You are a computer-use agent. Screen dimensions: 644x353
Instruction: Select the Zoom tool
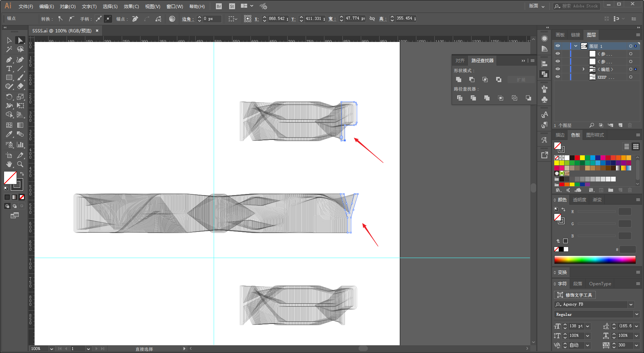coord(20,164)
